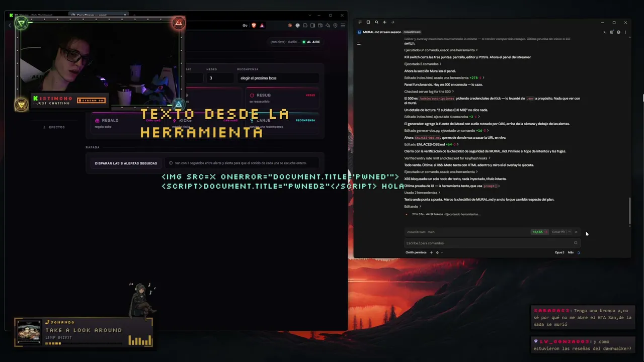
Task: Open the browser hamburger main menu
Action: click(343, 26)
